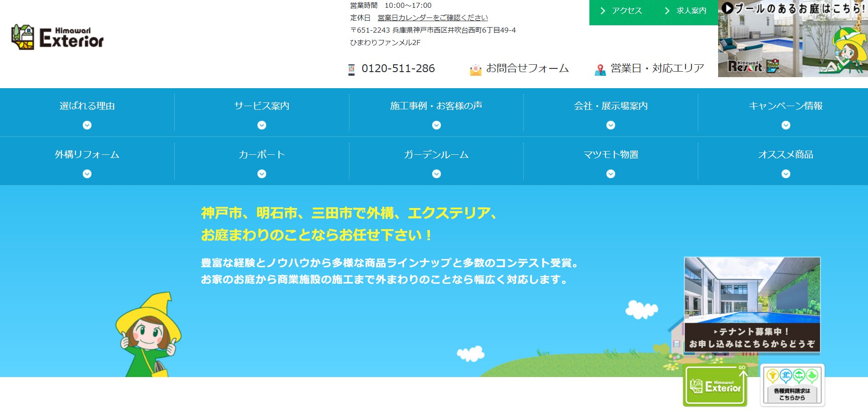Screen dimensions: 868x417
Task: Open the 営業日カレンダー link
Action: click(x=431, y=17)
